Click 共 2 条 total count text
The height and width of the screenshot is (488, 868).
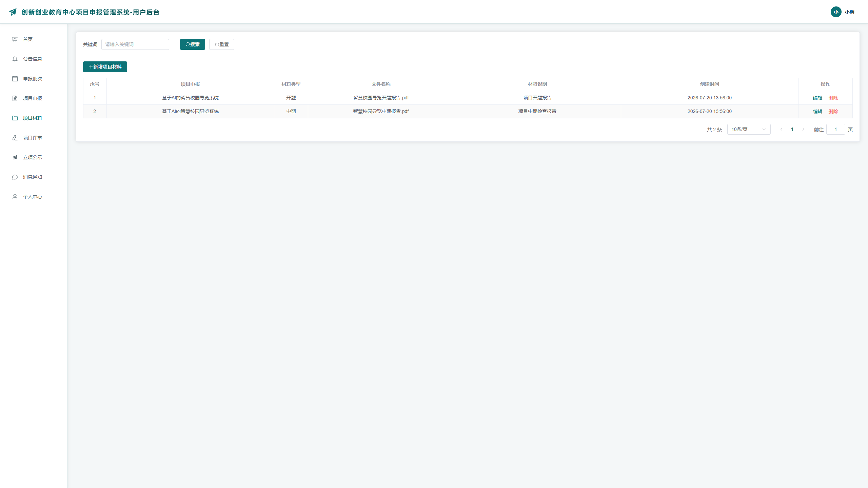714,130
